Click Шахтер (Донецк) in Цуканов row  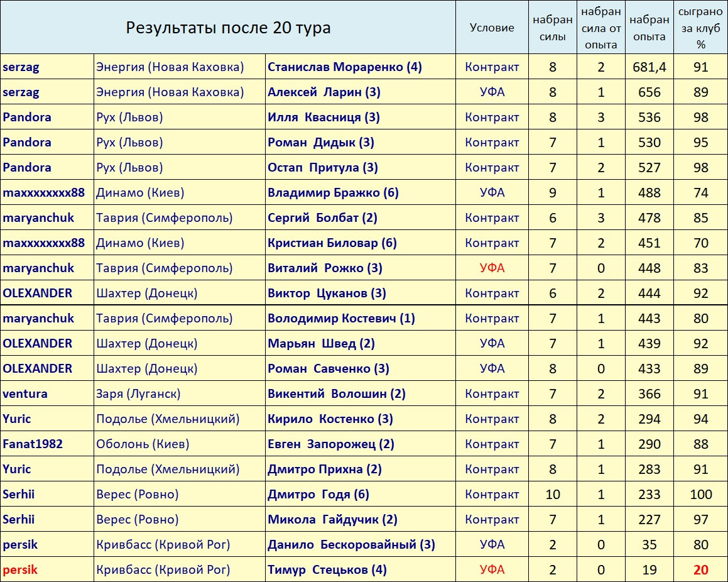click(x=146, y=293)
